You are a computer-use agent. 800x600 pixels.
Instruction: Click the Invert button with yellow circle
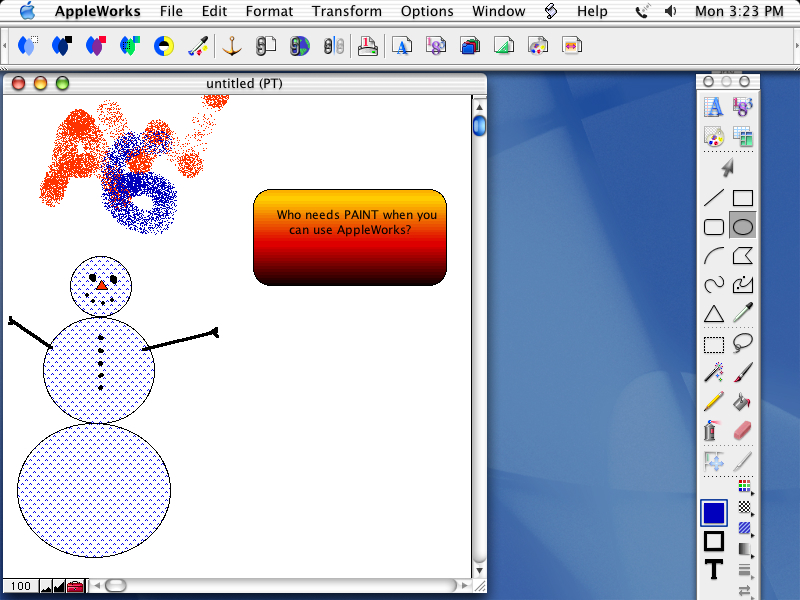click(164, 46)
